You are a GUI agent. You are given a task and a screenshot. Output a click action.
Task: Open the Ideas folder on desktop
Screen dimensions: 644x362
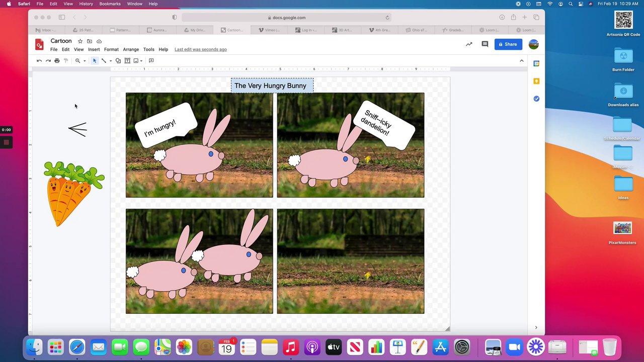pyautogui.click(x=623, y=188)
